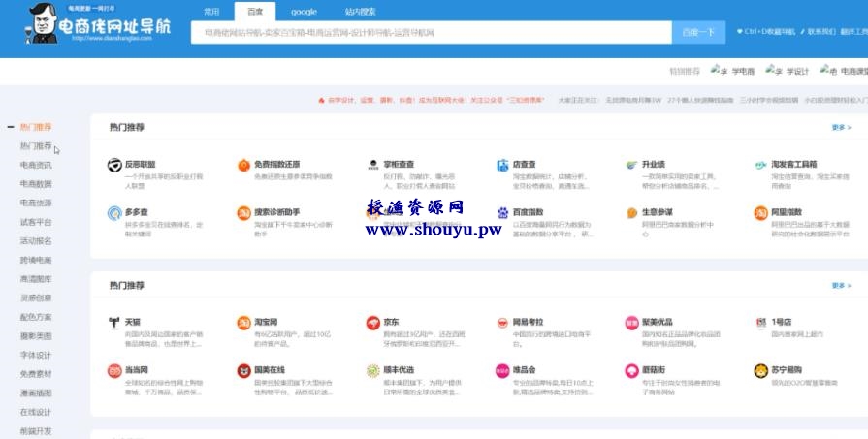
Task: Open the 天猫 icon
Action: point(114,323)
